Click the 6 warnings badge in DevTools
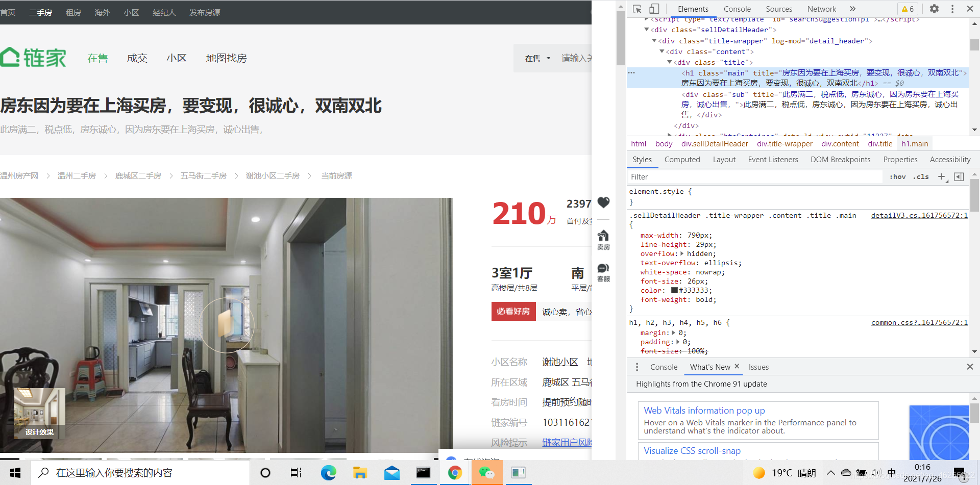This screenshot has height=485, width=980. tap(908, 9)
